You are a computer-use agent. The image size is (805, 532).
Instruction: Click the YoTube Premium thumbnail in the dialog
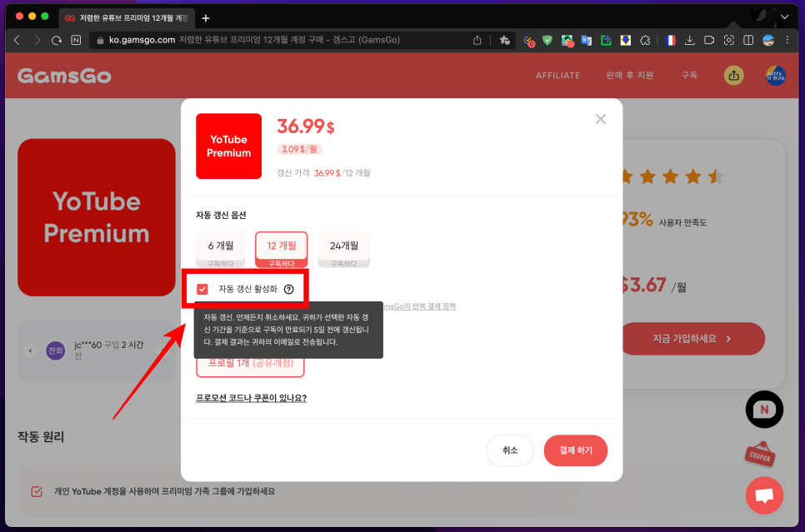[x=229, y=147]
